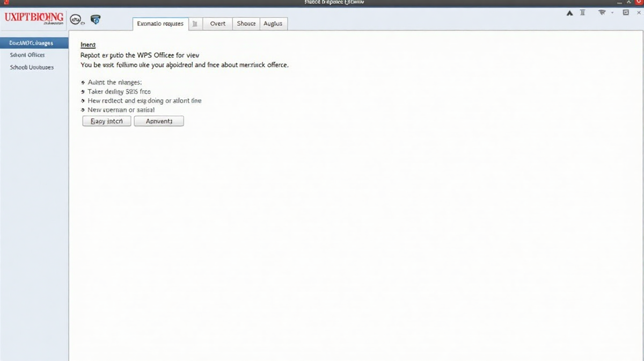The width and height of the screenshot is (644, 361).
Task: Switch to the Overt tab
Action: 217,24
